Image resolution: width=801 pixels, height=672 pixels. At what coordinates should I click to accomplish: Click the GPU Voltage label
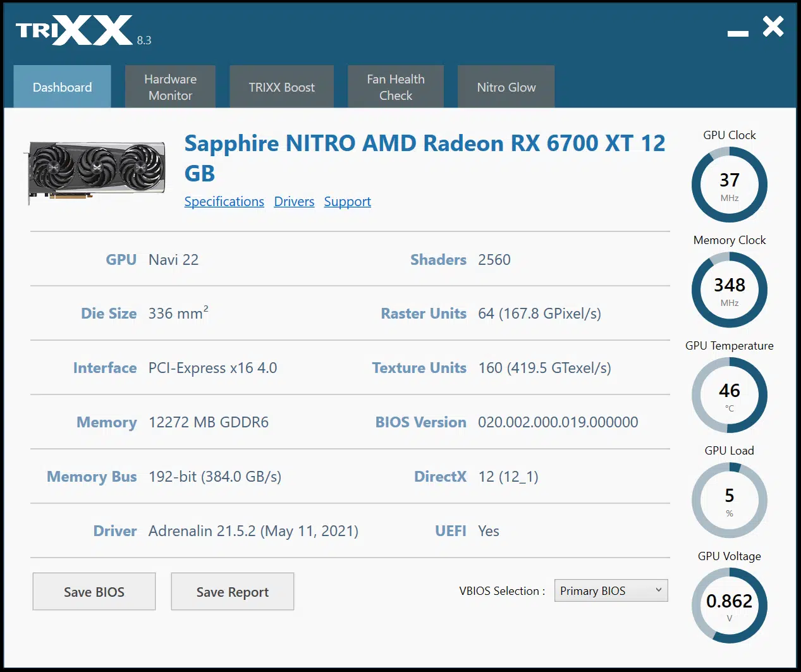pos(730,556)
